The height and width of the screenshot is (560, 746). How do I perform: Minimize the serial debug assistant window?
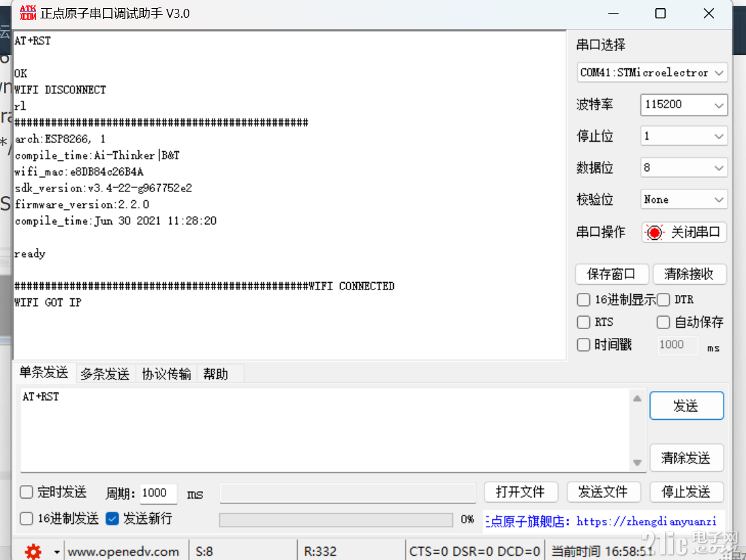(614, 14)
